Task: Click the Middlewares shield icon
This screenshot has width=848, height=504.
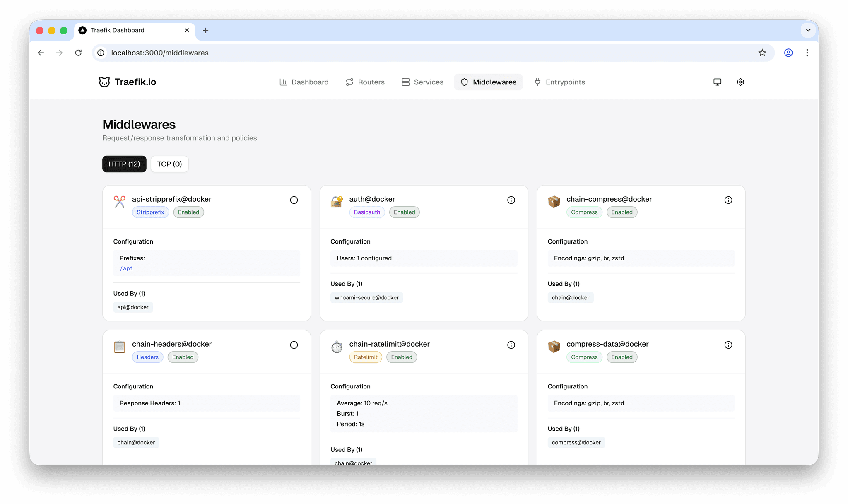Action: [x=465, y=82]
